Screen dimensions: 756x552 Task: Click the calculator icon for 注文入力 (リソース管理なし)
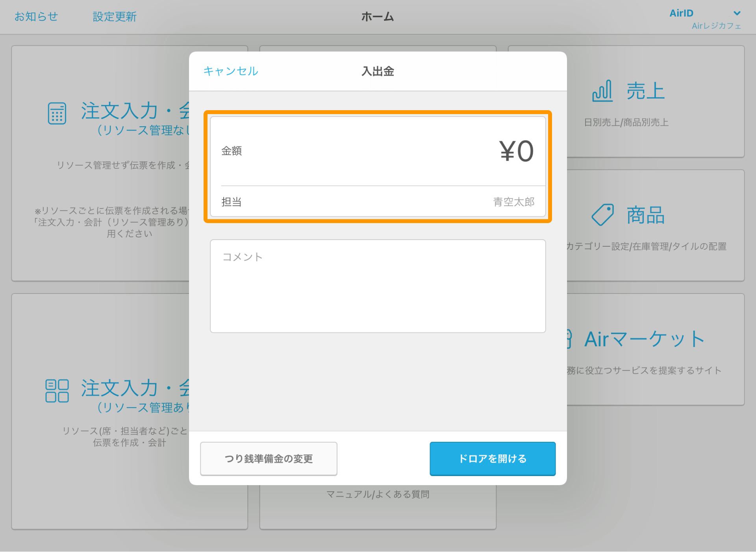[57, 113]
